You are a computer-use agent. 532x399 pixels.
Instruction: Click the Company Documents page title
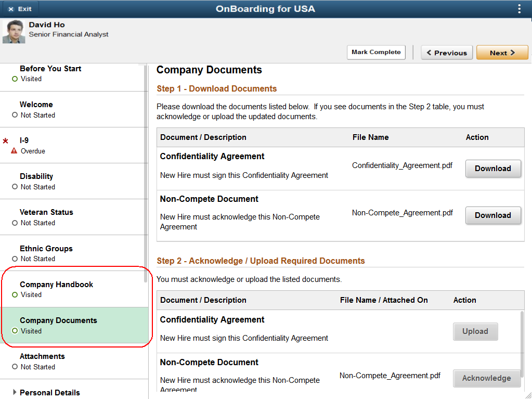tap(209, 70)
